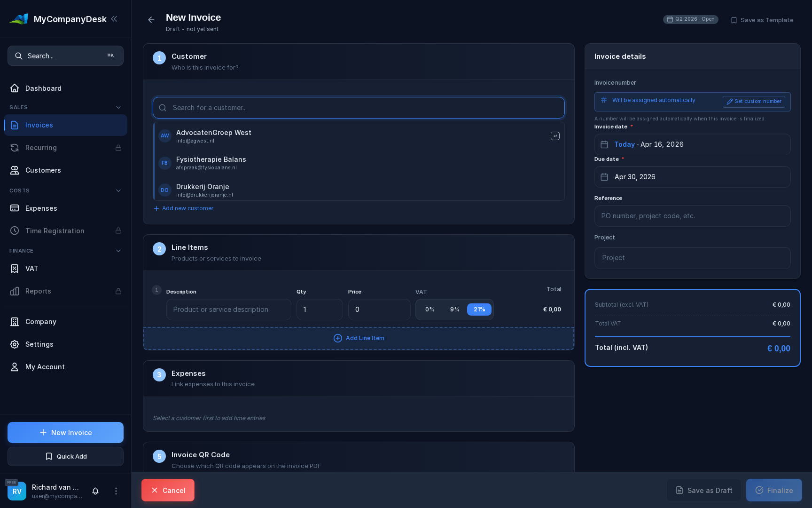Click the Set custom number pencil icon
The height and width of the screenshot is (508, 812).
(730, 102)
